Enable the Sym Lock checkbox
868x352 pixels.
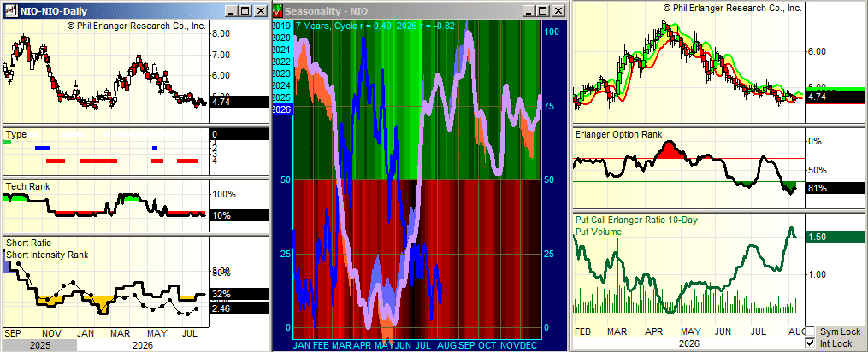click(x=811, y=331)
